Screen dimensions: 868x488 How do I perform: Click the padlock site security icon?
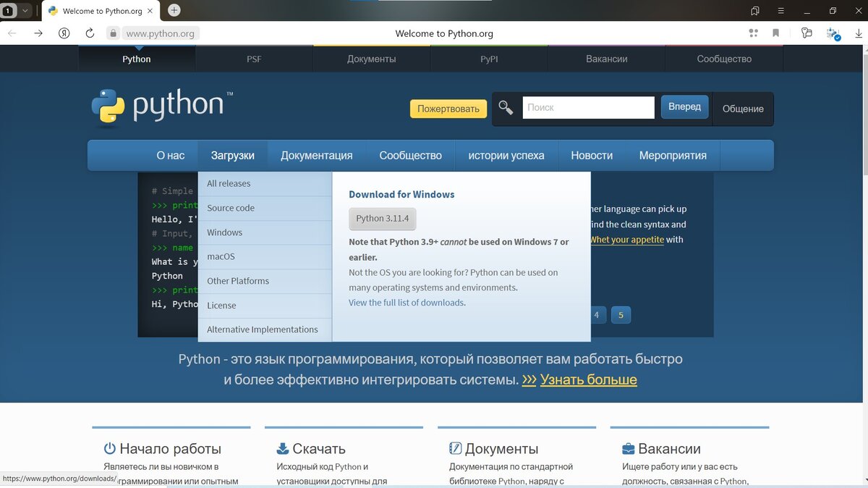[x=112, y=33]
